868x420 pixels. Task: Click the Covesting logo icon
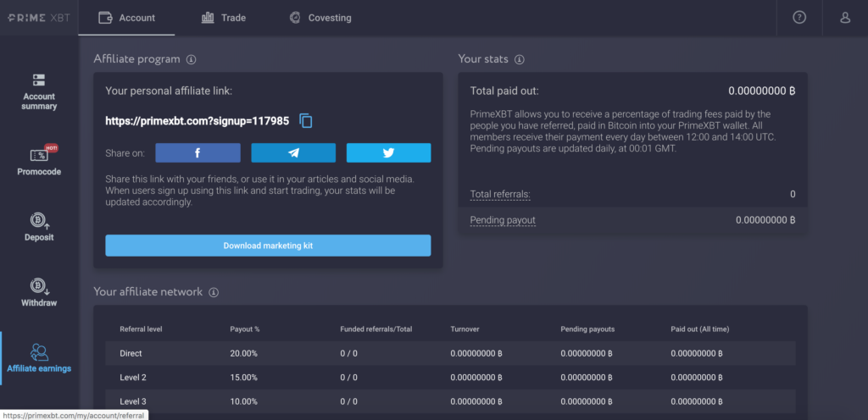[295, 18]
